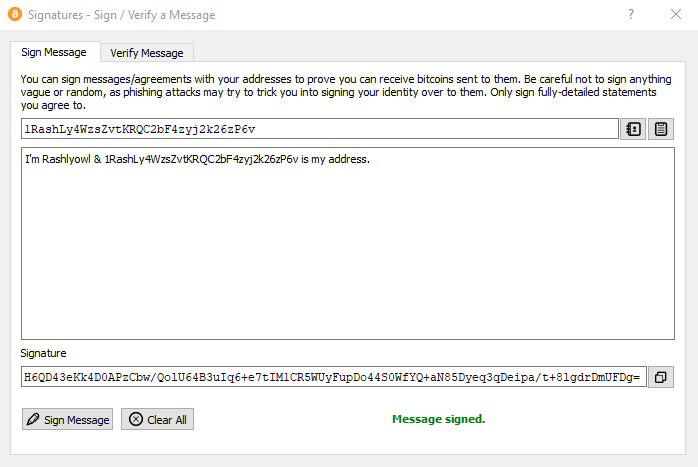Click the Signatures window title text
The image size is (698, 467).
tap(122, 15)
